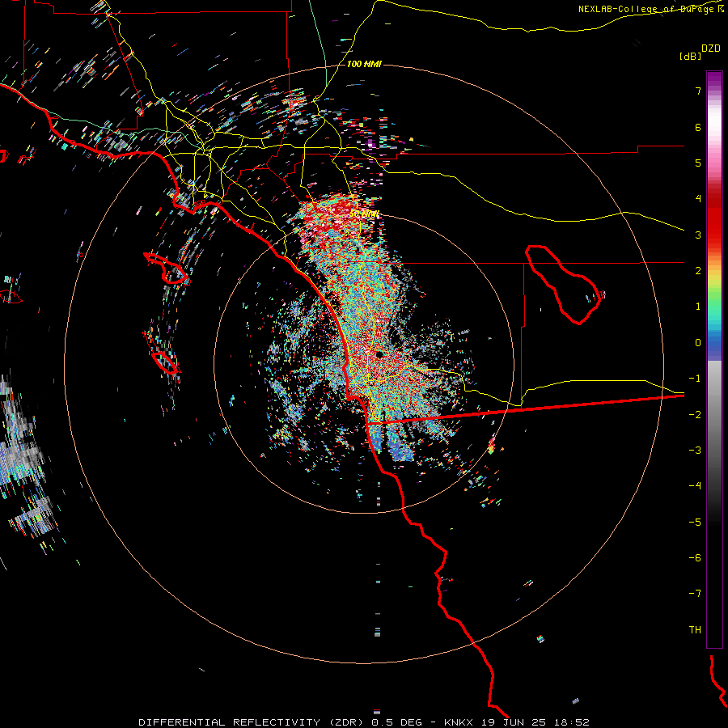Click the black radar site dot

379,355
